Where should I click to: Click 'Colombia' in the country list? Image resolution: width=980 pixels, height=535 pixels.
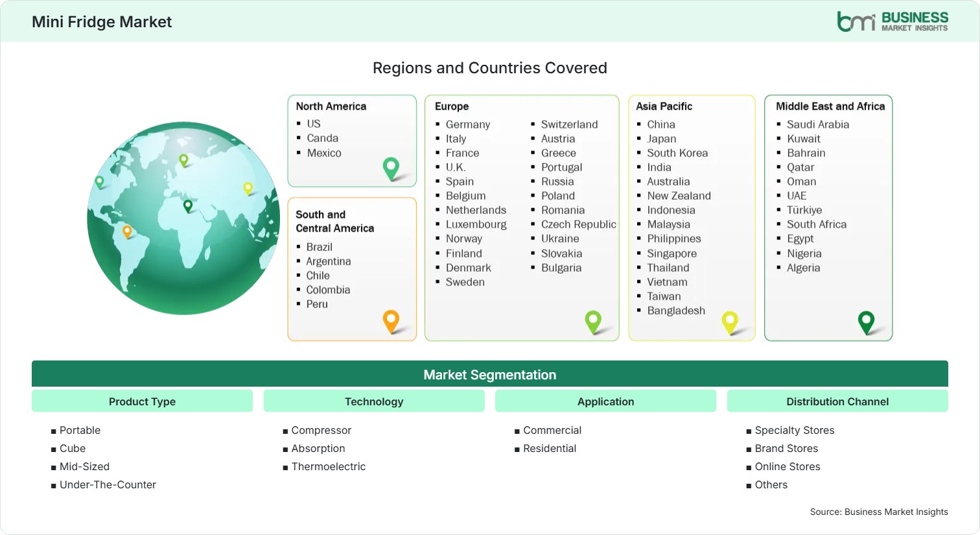coord(328,290)
